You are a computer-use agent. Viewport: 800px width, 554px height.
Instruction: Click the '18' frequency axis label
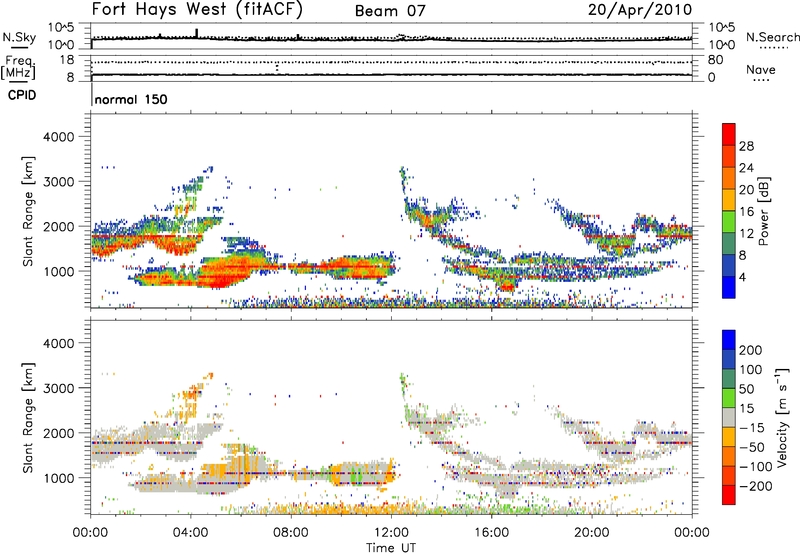pos(67,60)
